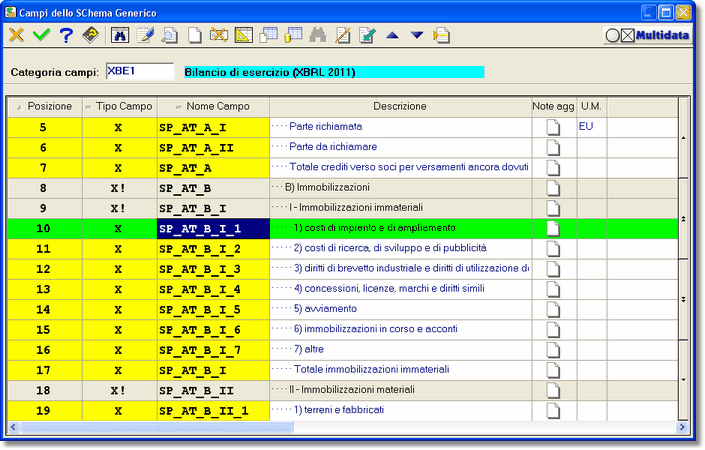Click the vertical page-down double arrow
Image resolution: width=705 pixels, height=450 pixels.
[683, 299]
